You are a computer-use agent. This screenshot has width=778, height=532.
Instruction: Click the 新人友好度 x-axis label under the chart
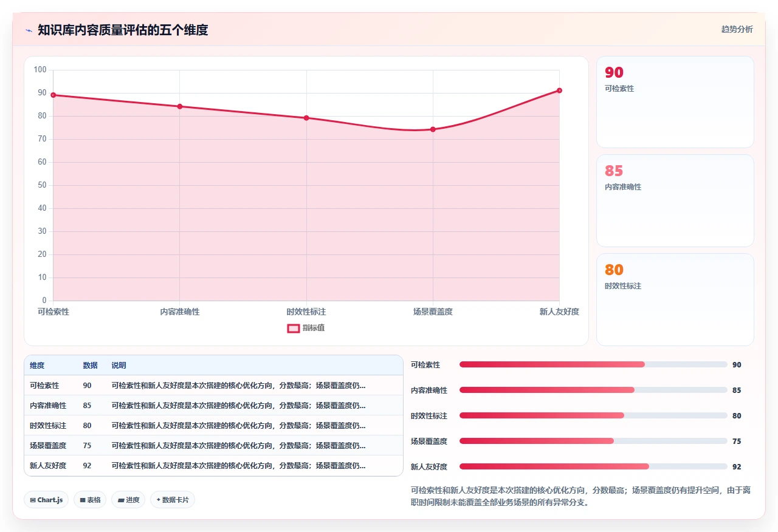559,312
